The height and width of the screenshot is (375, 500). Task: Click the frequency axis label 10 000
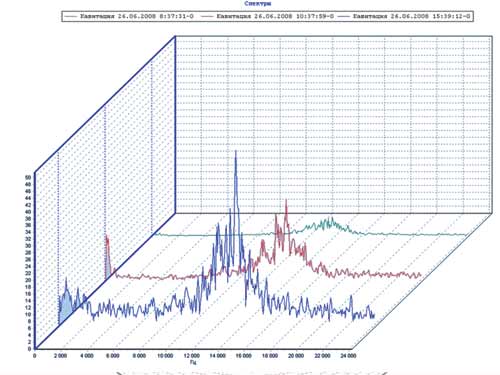(x=165, y=356)
